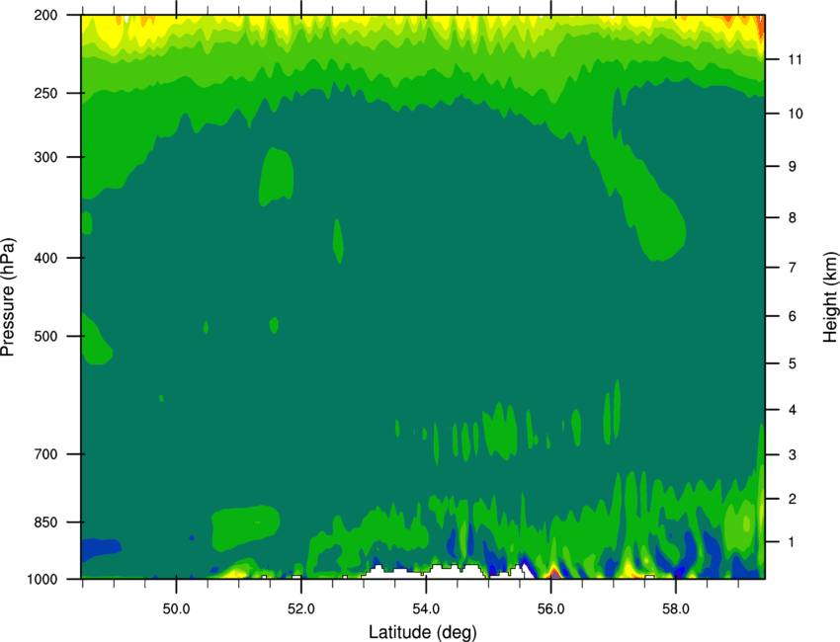The height and width of the screenshot is (642, 840).
Task: Click the 7 km height label
Action: (x=792, y=268)
